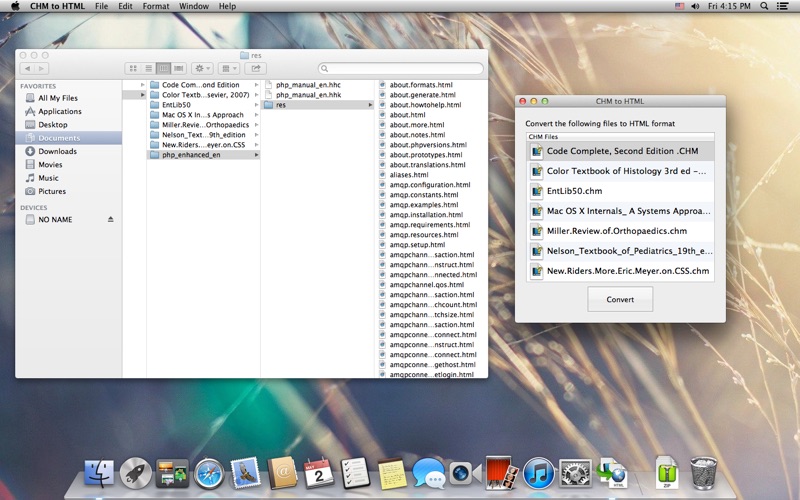Select New.Riders.More.Eric.Meyer.on.CSS.chm row
Image resolution: width=800 pixels, height=500 pixels.
[x=620, y=271]
